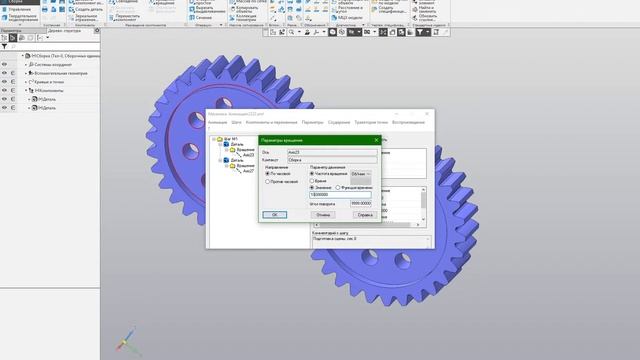This screenshot has width=640, height=360.
Task: Click the pin icon beside Дерево: структура tab
Action: (97, 30)
